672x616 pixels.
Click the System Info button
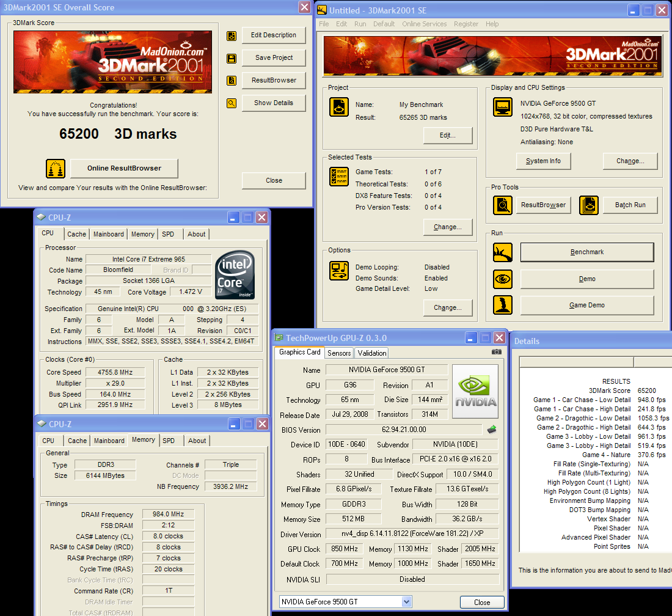[x=544, y=161]
